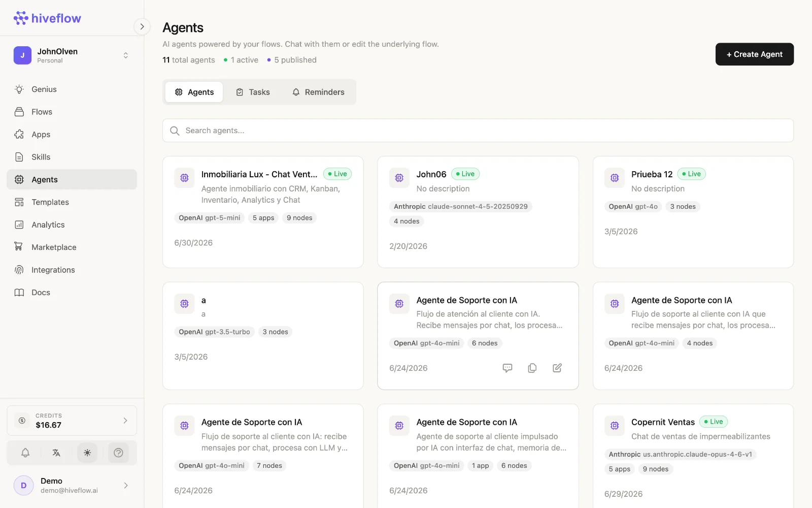Open the language translate icon
812x508 pixels.
pos(56,453)
